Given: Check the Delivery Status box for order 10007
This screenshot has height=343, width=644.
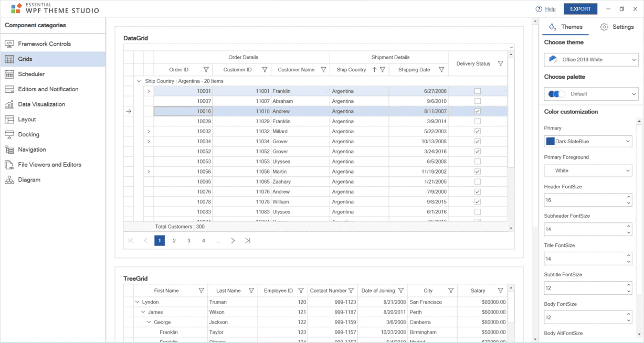Looking at the screenshot, I should (x=477, y=101).
